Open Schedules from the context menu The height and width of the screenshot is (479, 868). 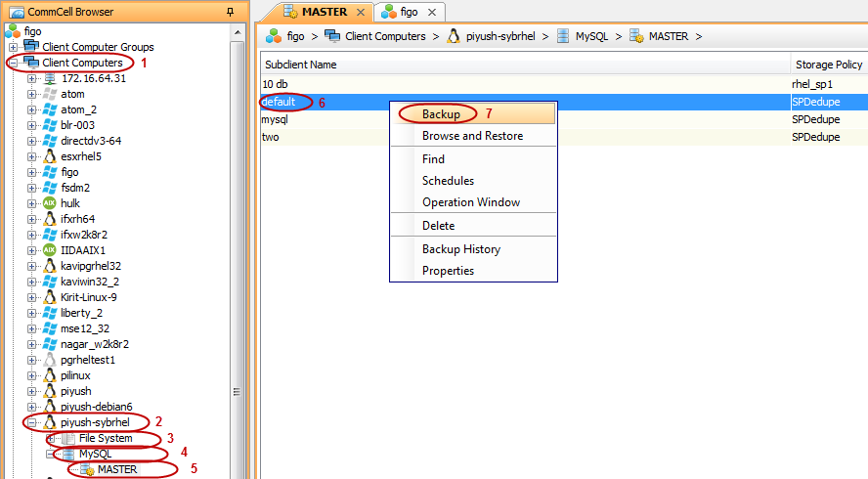473,181
